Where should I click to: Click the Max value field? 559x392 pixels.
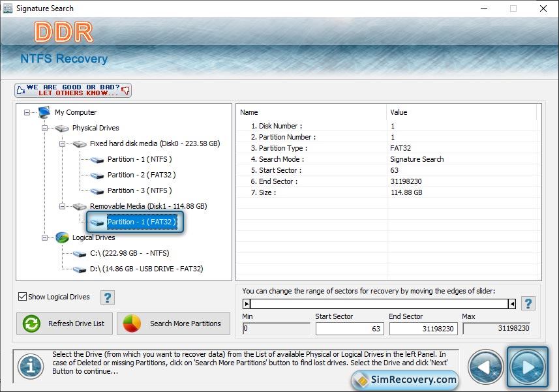pyautogui.click(x=496, y=328)
